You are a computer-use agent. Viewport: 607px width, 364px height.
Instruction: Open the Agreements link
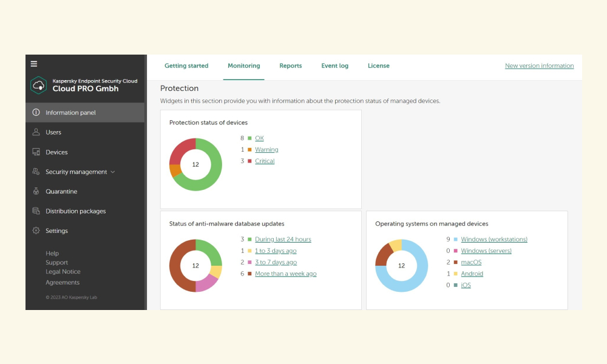[63, 282]
